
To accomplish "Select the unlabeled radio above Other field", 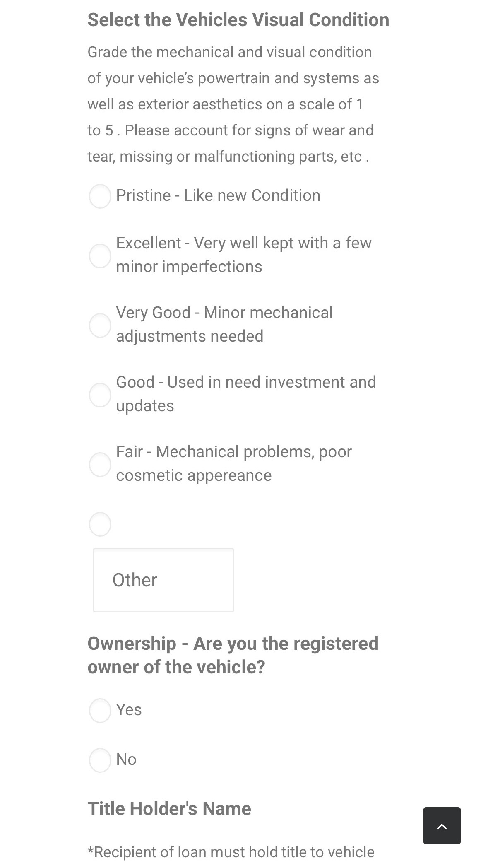I will [x=100, y=524].
